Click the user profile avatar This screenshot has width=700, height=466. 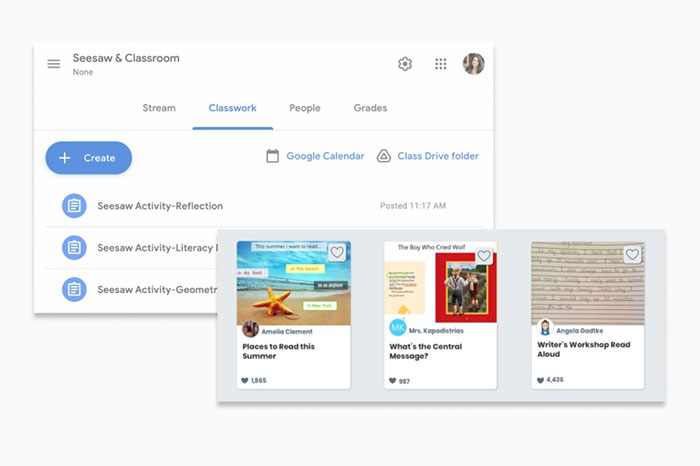click(474, 64)
